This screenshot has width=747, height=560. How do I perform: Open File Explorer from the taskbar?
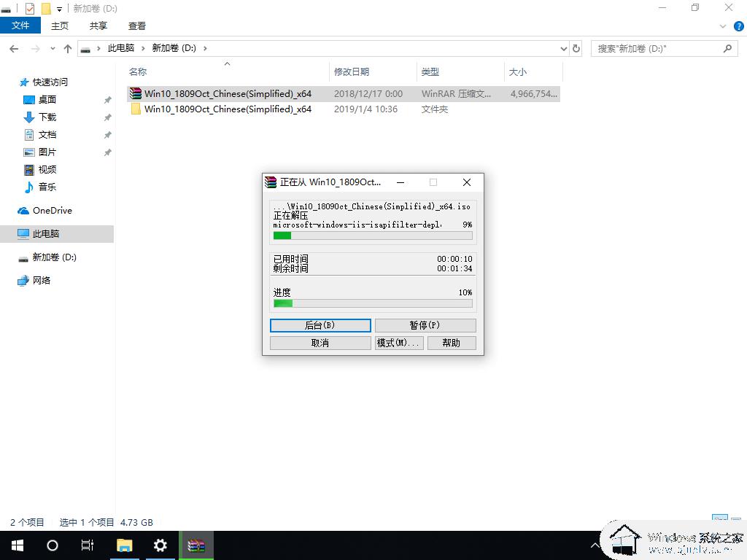(125, 545)
